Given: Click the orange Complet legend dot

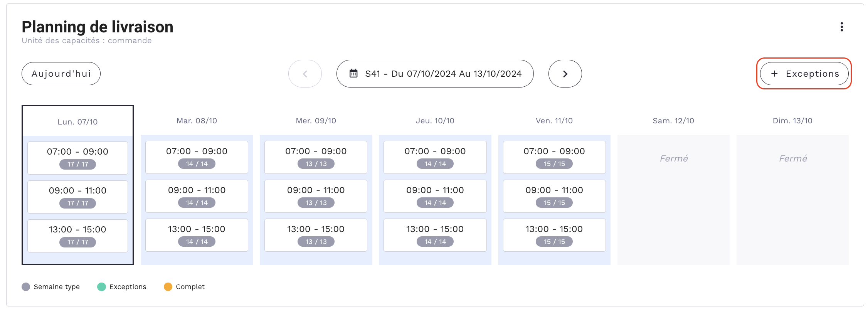Looking at the screenshot, I should pos(168,287).
